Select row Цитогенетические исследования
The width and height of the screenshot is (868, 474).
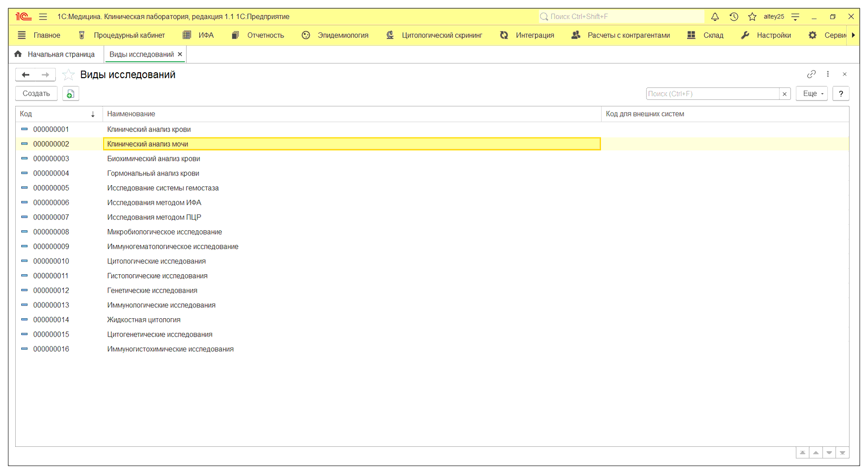click(432, 334)
